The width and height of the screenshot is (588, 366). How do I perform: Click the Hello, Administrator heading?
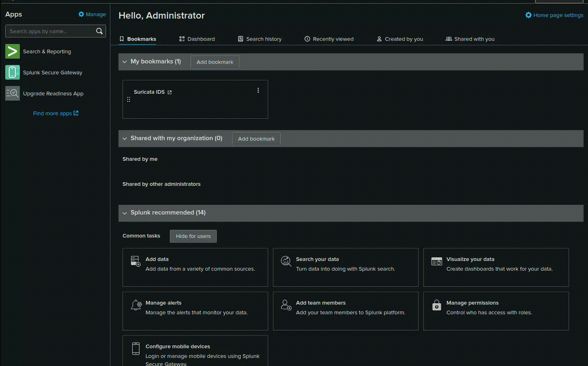click(161, 15)
